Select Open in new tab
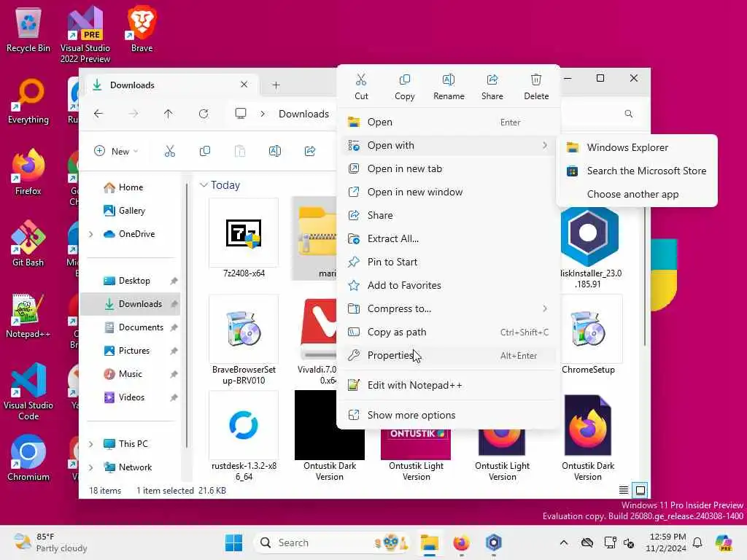 tap(449, 168)
